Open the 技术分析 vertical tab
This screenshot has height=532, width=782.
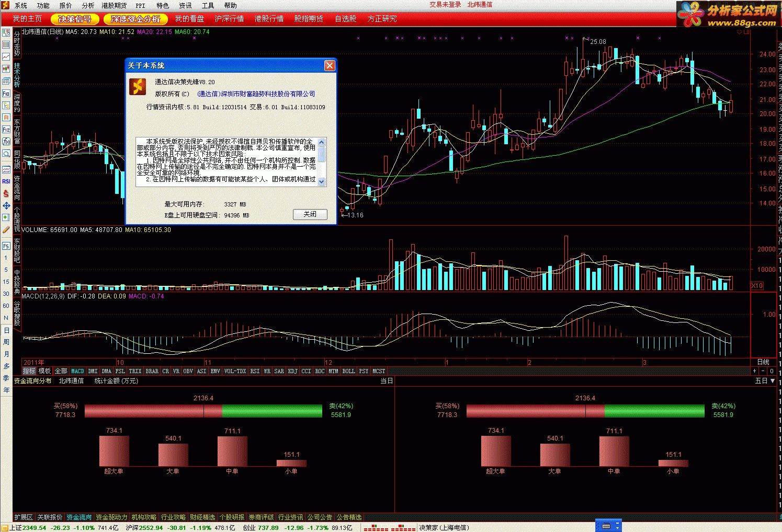click(17, 75)
